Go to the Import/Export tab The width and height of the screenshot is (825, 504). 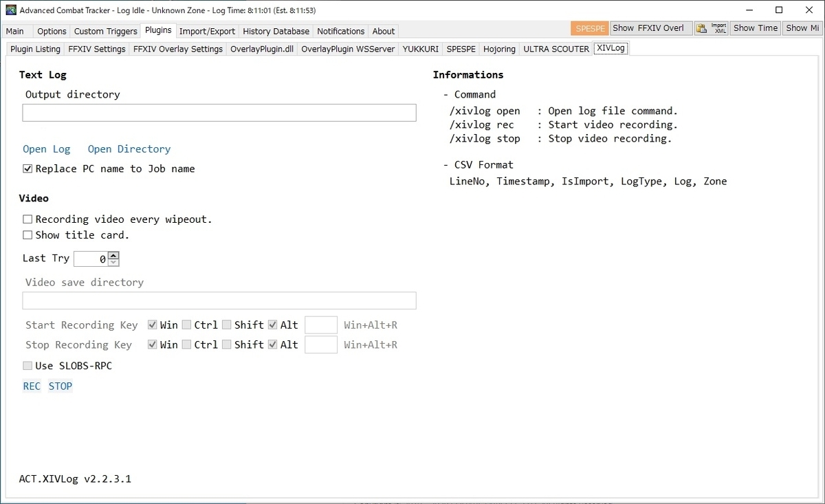[208, 31]
